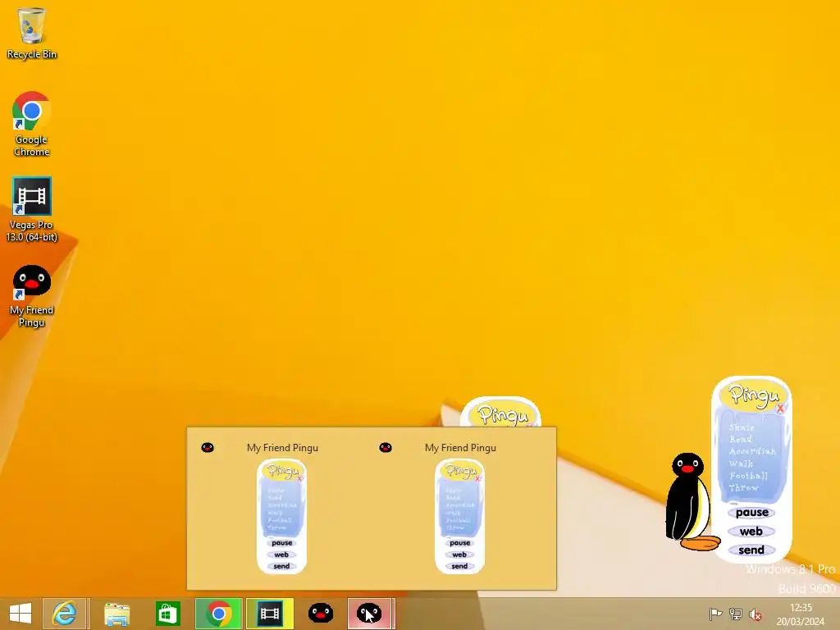Image resolution: width=840 pixels, height=630 pixels.
Task: Click the Pingu logo on the right-hand widget
Action: [754, 395]
